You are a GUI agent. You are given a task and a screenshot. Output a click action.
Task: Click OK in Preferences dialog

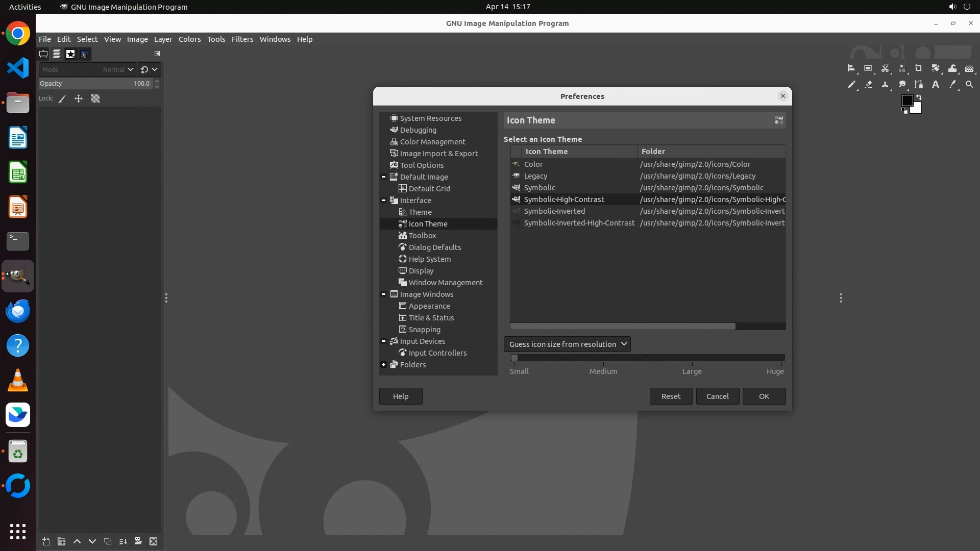point(764,396)
